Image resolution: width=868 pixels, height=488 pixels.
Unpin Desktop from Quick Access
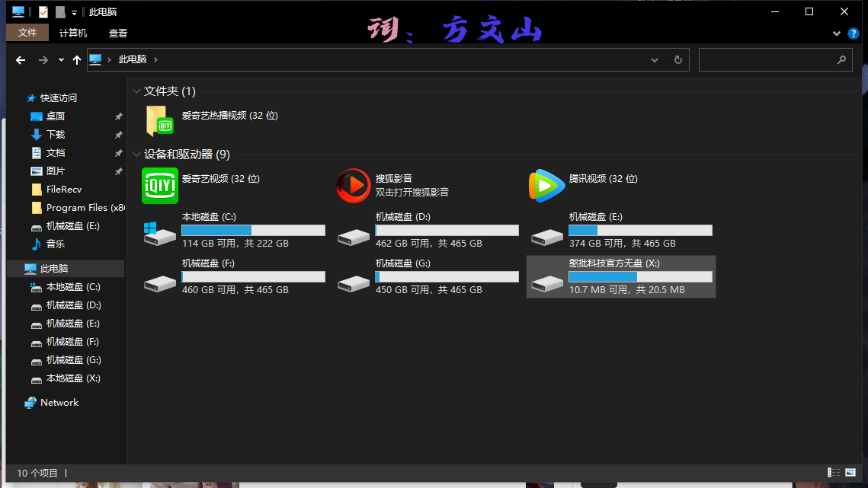click(x=118, y=116)
